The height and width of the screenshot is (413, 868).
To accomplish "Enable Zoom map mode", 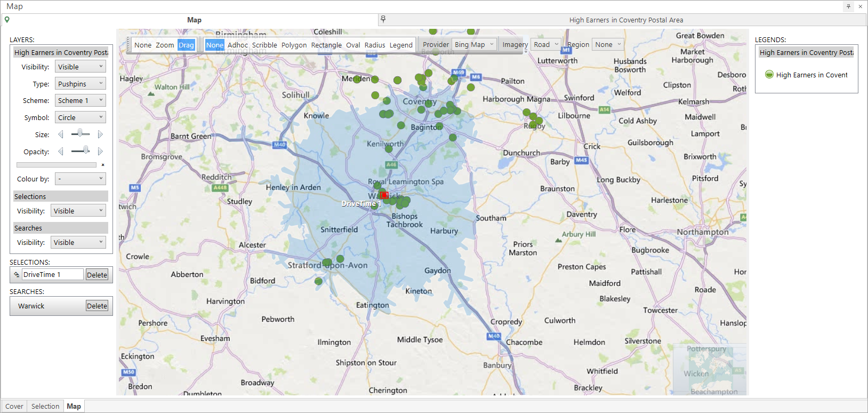I will 165,45.
